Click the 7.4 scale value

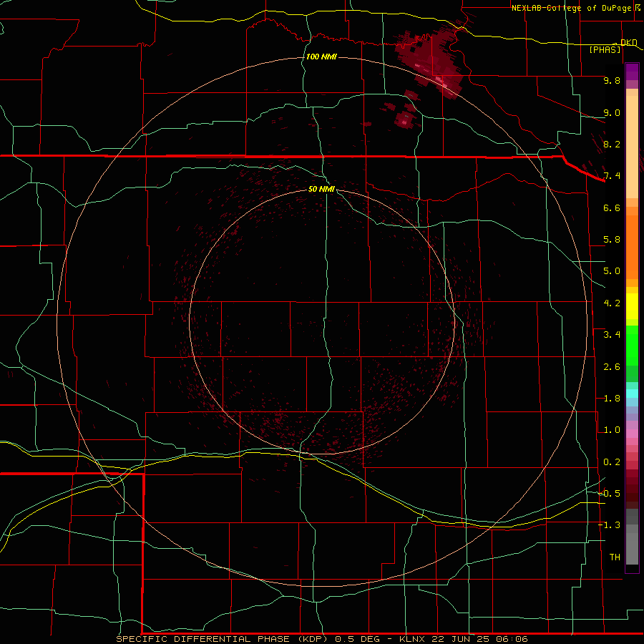tap(612, 176)
